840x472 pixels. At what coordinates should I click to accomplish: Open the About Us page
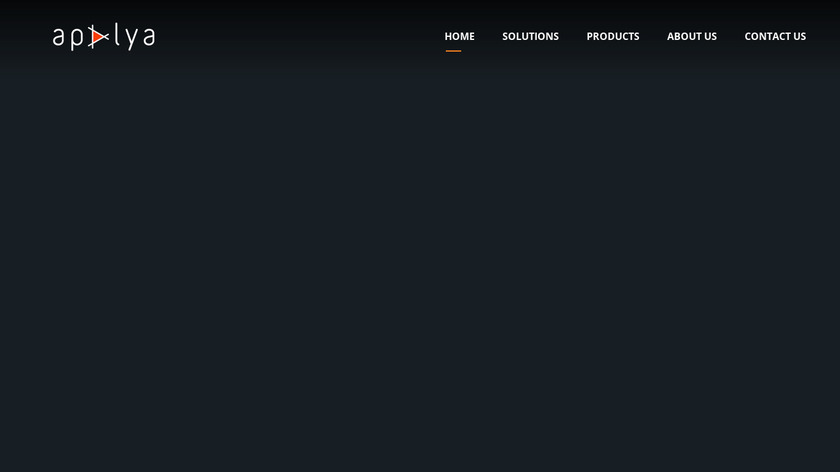(692, 36)
